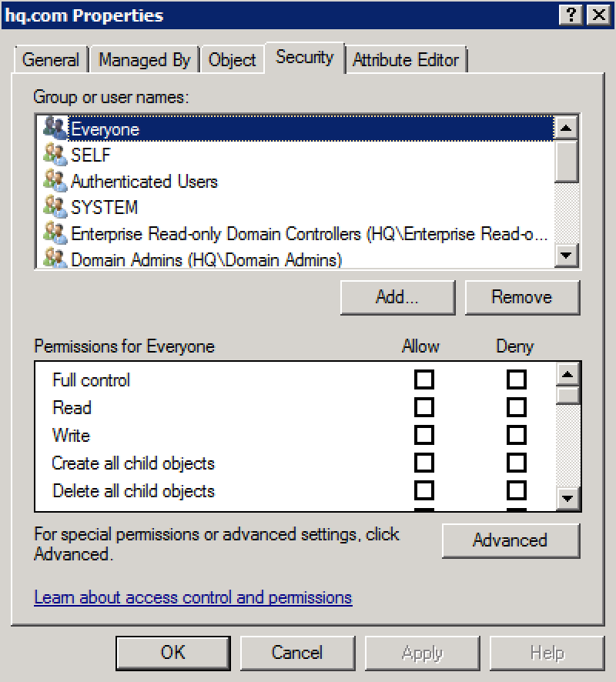This screenshot has height=682, width=616.
Task: Switch to the Attribute Editor tab
Action: [407, 59]
